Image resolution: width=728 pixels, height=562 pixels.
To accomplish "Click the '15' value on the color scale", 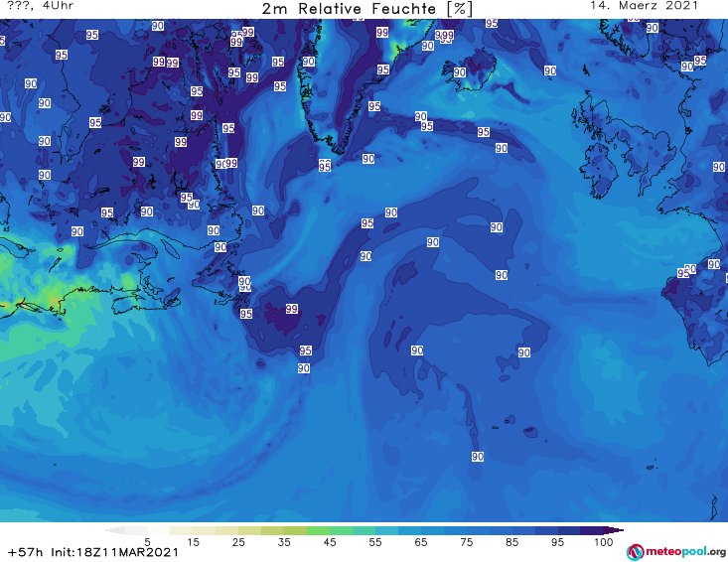I will tap(193, 542).
